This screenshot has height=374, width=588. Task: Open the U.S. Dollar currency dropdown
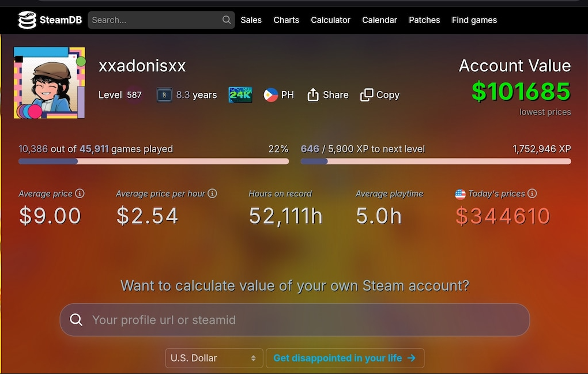pos(213,358)
